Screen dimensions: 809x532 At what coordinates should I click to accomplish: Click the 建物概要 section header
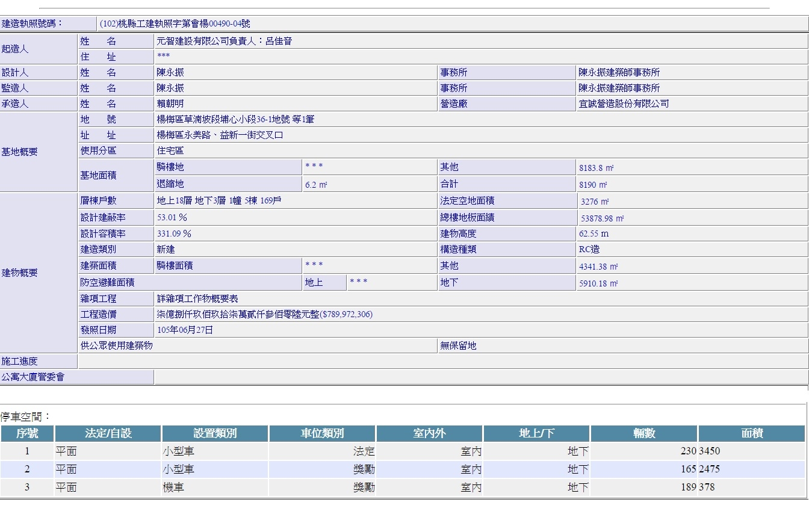coord(39,273)
